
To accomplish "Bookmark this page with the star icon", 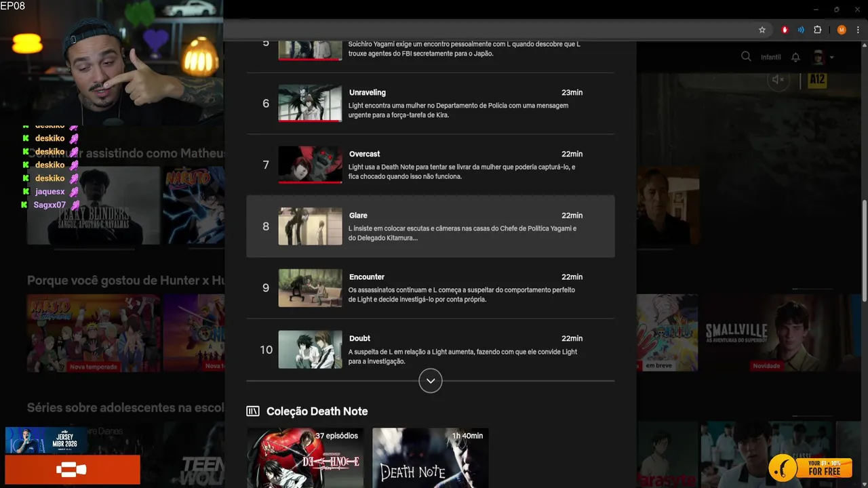I will (762, 30).
